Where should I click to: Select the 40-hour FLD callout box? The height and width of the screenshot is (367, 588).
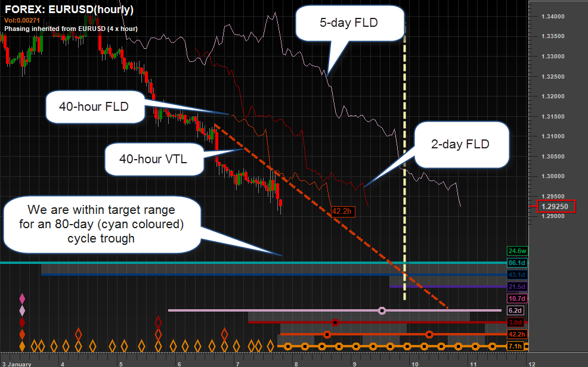click(95, 107)
